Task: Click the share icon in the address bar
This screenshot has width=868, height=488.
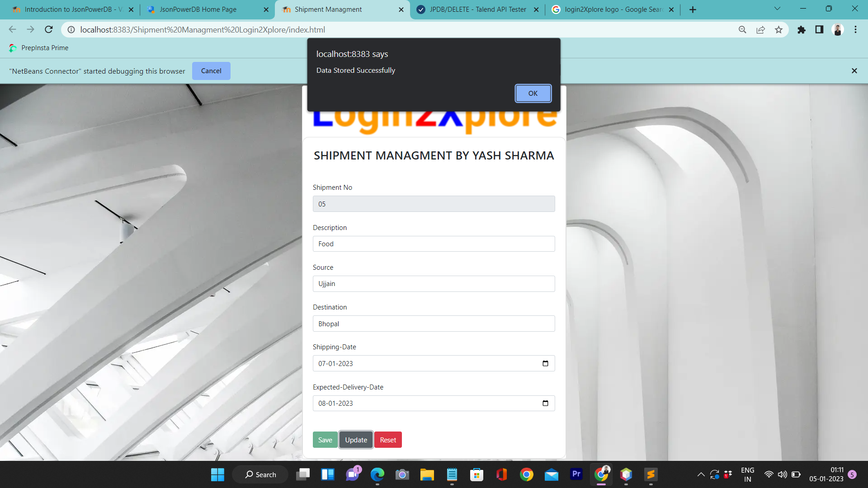Action: (761, 29)
